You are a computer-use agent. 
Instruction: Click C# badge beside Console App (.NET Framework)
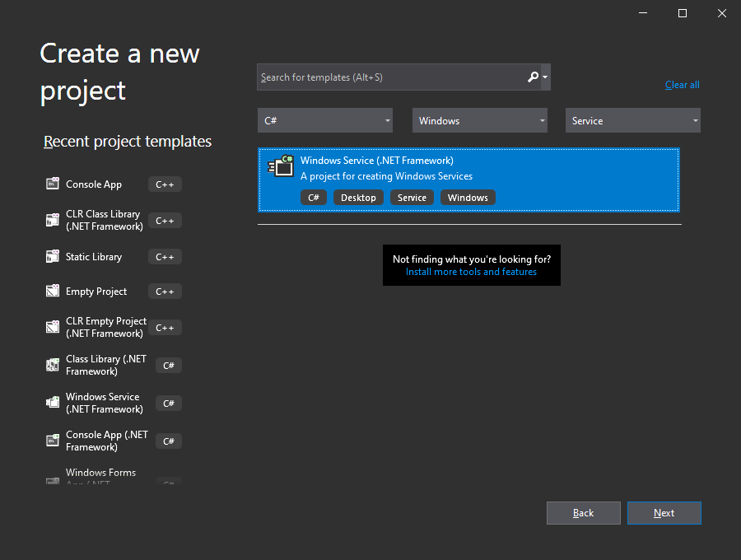pyautogui.click(x=169, y=441)
